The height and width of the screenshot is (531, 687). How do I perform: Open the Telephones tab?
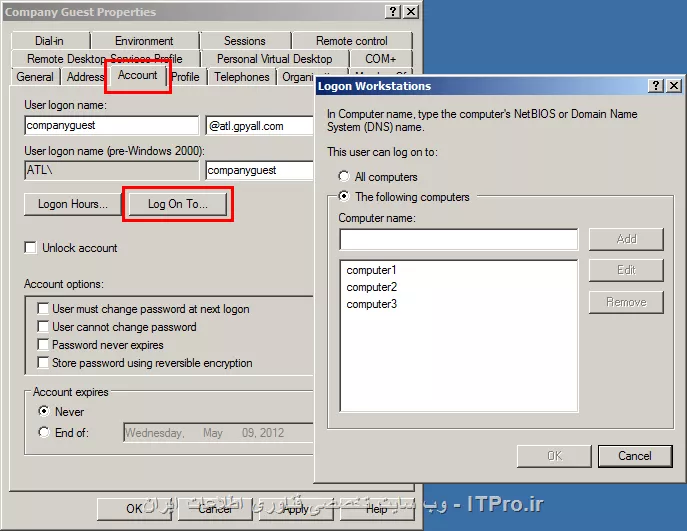(x=242, y=77)
